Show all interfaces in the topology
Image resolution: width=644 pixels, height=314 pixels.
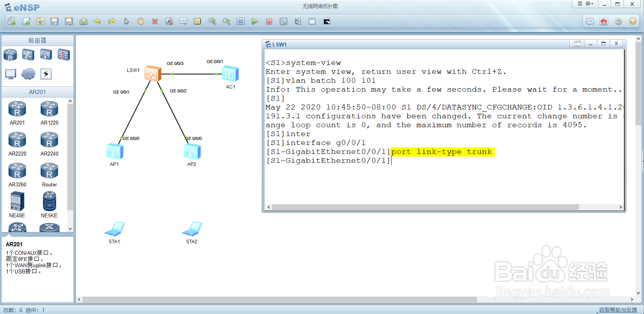pyautogui.click(x=298, y=21)
